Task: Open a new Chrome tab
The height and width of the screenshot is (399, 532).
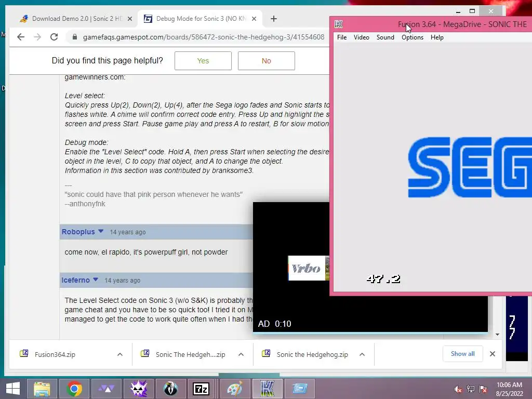Action: click(274, 19)
